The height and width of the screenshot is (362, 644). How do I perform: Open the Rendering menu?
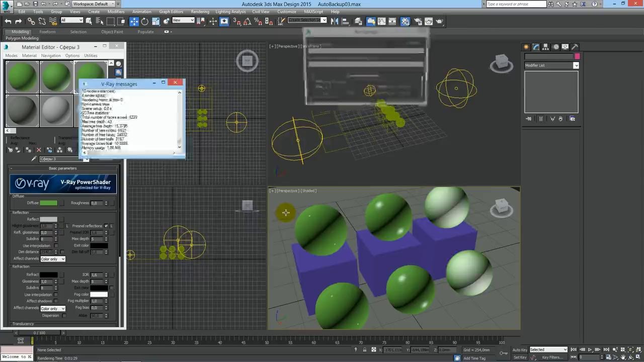pos(200,12)
